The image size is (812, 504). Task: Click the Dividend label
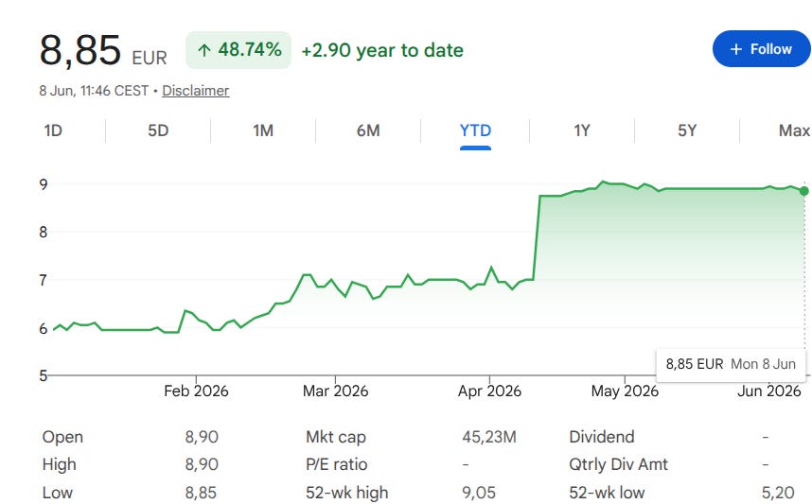[602, 437]
